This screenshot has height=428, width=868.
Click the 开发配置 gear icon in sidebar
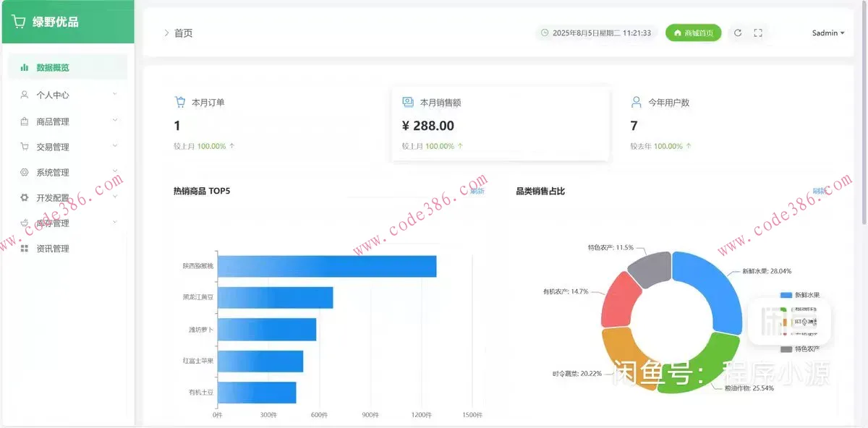pos(25,197)
